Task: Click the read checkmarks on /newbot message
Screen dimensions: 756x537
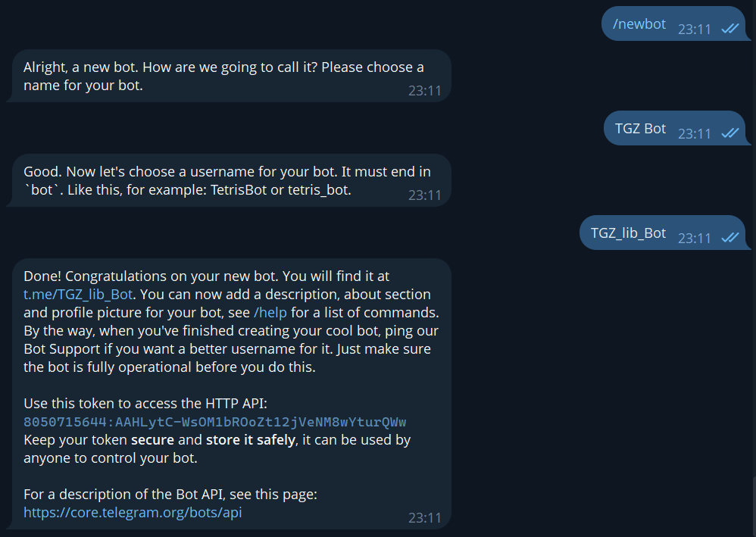Action: (730, 29)
